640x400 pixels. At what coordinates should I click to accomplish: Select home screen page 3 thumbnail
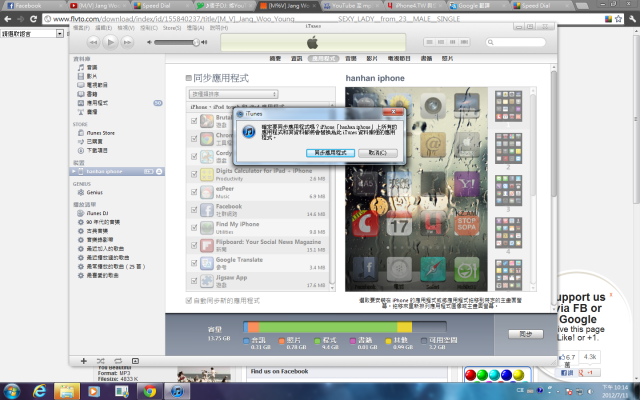click(x=508, y=191)
